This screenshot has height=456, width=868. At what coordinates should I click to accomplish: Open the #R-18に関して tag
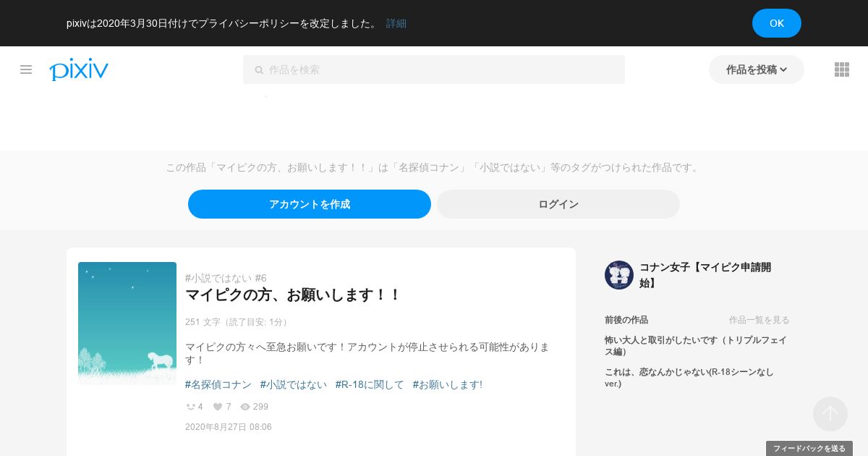tap(370, 384)
